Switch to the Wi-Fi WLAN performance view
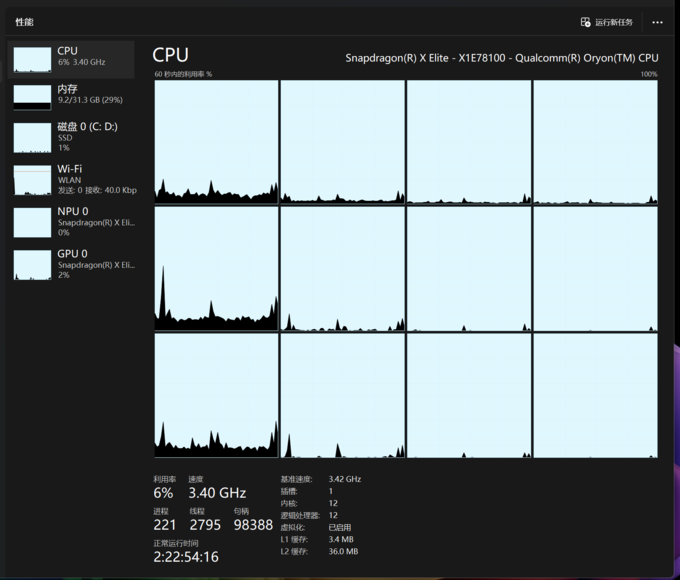Screen dimensions: 680x580 coord(70,179)
